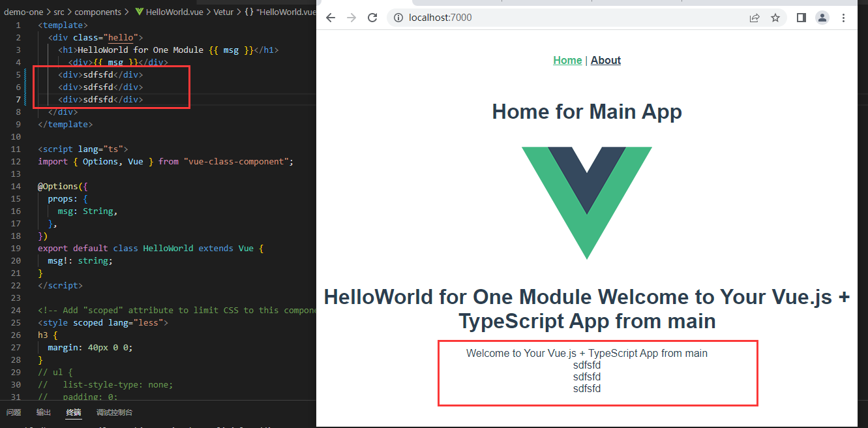868x428 pixels.
Task: Click the "HelloWorld for One Module" heading
Action: (x=587, y=309)
